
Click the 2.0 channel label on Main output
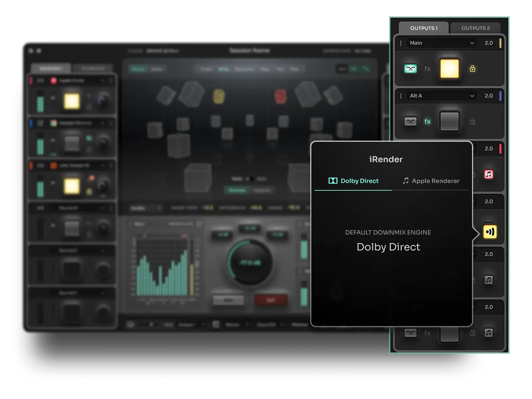pyautogui.click(x=489, y=43)
